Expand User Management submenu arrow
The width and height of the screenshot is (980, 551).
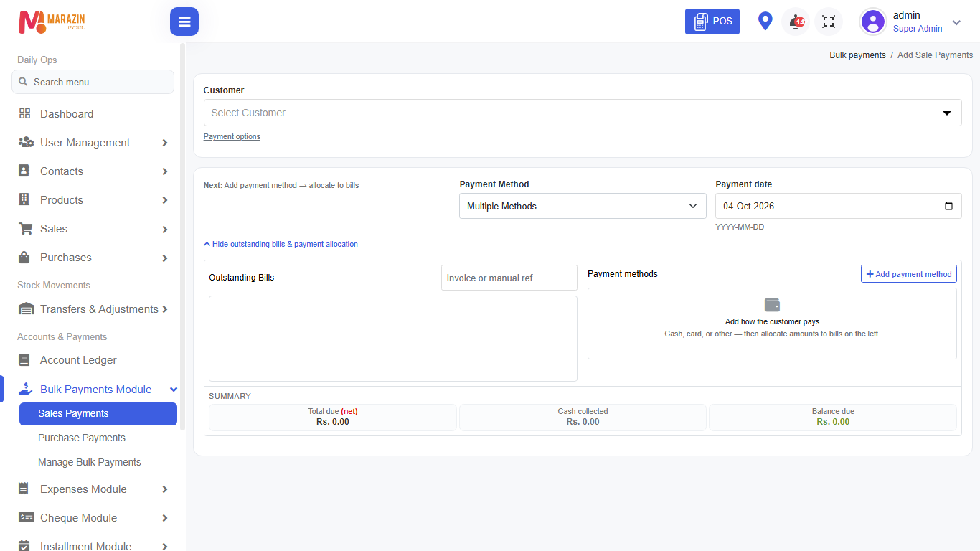coord(165,143)
